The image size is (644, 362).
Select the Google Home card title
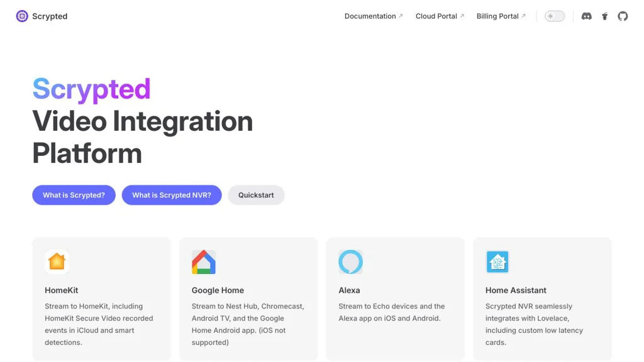(218, 290)
